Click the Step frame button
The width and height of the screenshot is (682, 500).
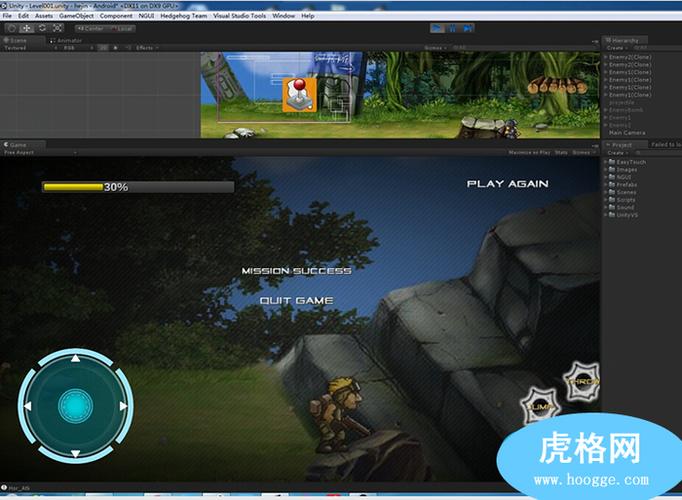tap(467, 28)
